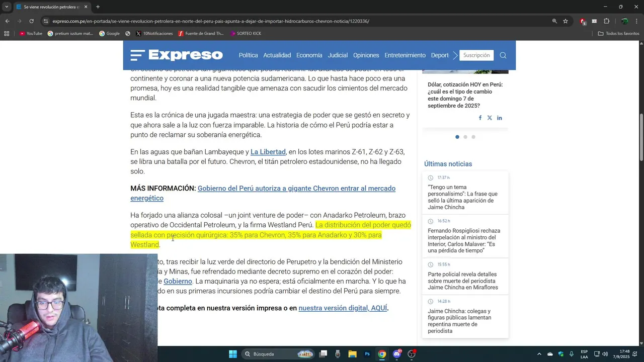
Task: Open the Windows Start menu
Action: coord(233,354)
